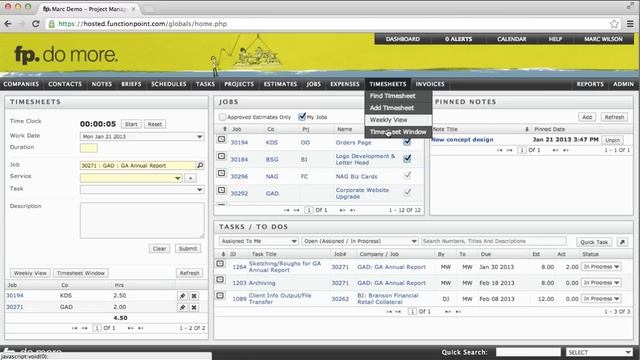The image size is (640, 360).
Task: Click the sort arrow in Jobs header
Action: click(224, 129)
